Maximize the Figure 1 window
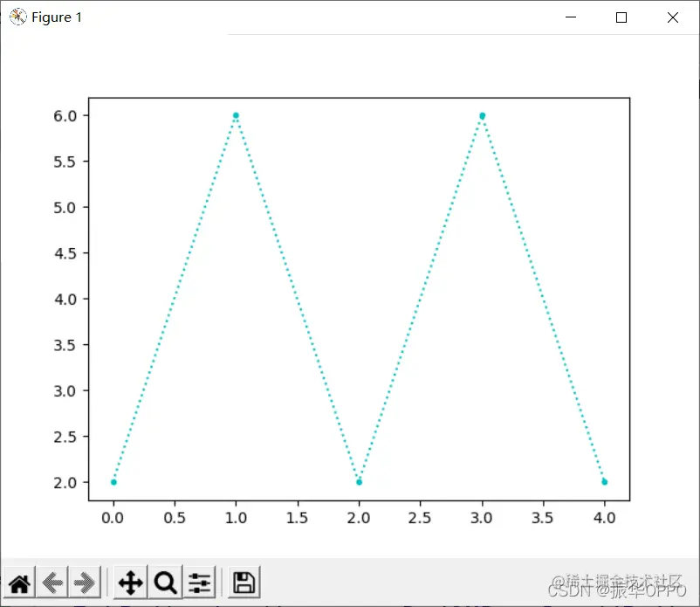The width and height of the screenshot is (700, 607). click(621, 17)
